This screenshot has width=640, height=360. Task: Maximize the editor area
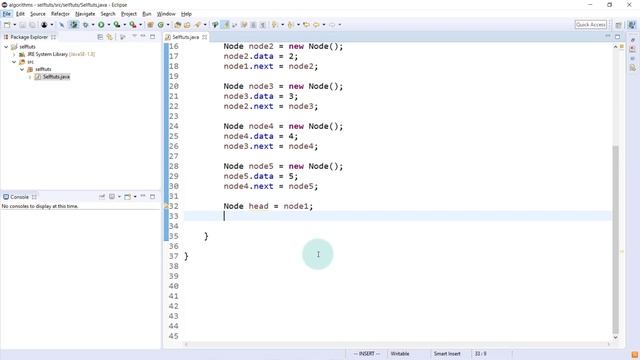coord(617,37)
